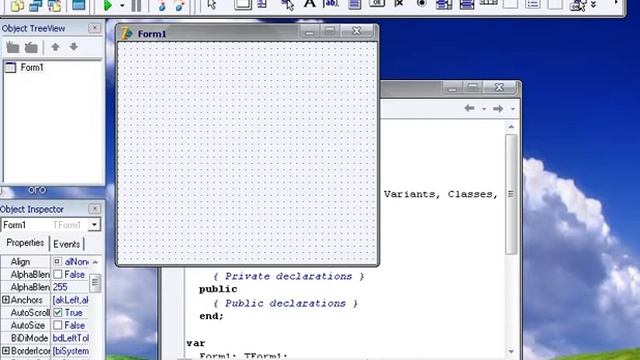Image resolution: width=640 pixels, height=360 pixels.
Task: Click the Align property value alNone
Action: 76,262
